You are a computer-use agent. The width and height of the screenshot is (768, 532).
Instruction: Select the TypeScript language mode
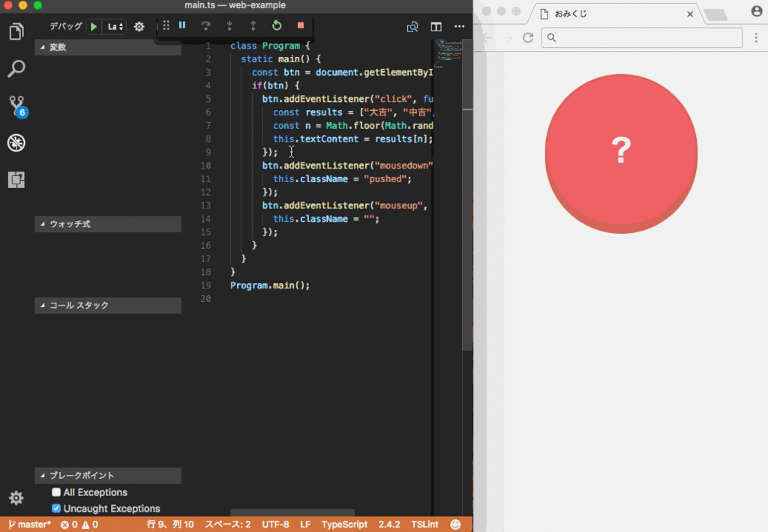[x=344, y=525]
